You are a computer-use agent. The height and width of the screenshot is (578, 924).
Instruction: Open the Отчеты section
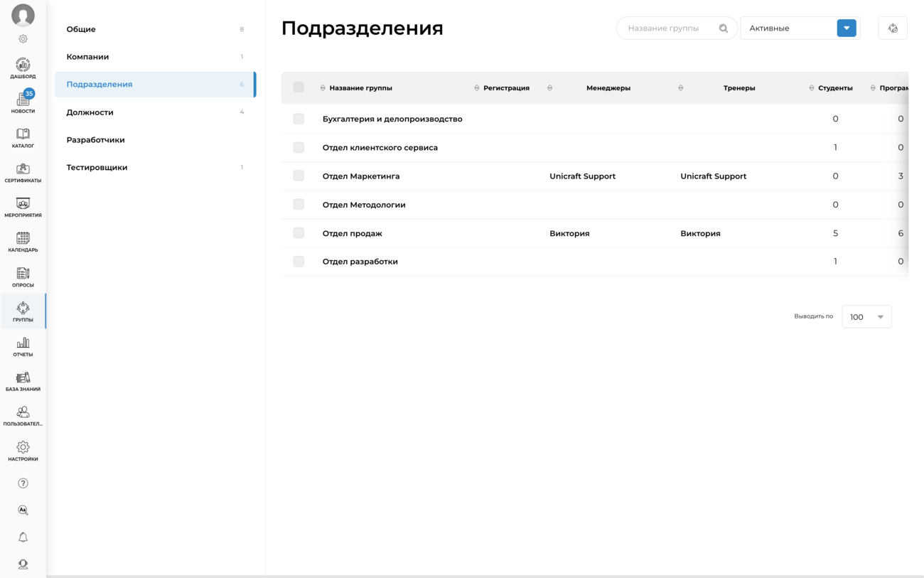(x=23, y=347)
